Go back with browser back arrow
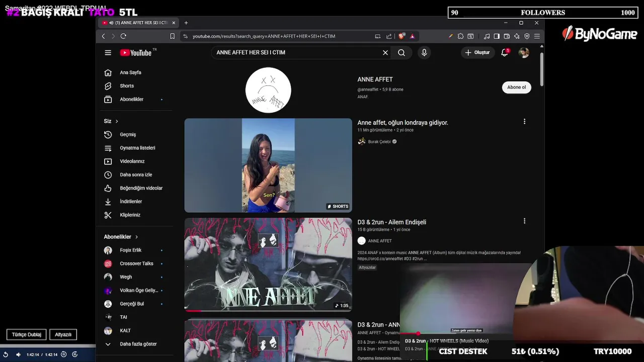The height and width of the screenshot is (362, 644). (x=104, y=36)
